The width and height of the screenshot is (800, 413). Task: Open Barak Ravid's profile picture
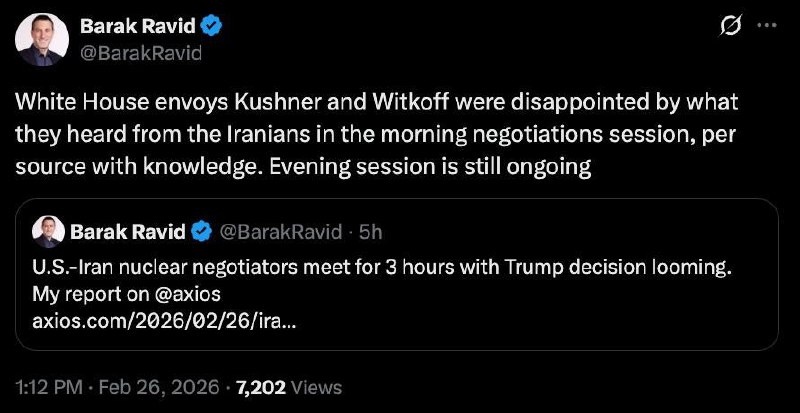coord(41,39)
